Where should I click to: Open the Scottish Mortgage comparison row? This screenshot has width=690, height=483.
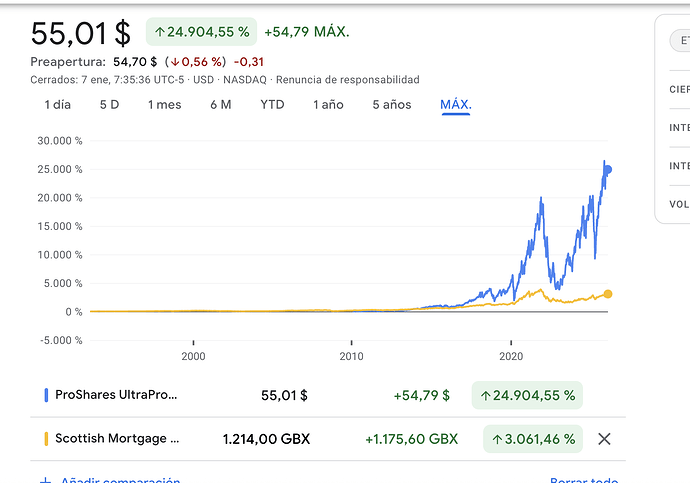pos(118,438)
